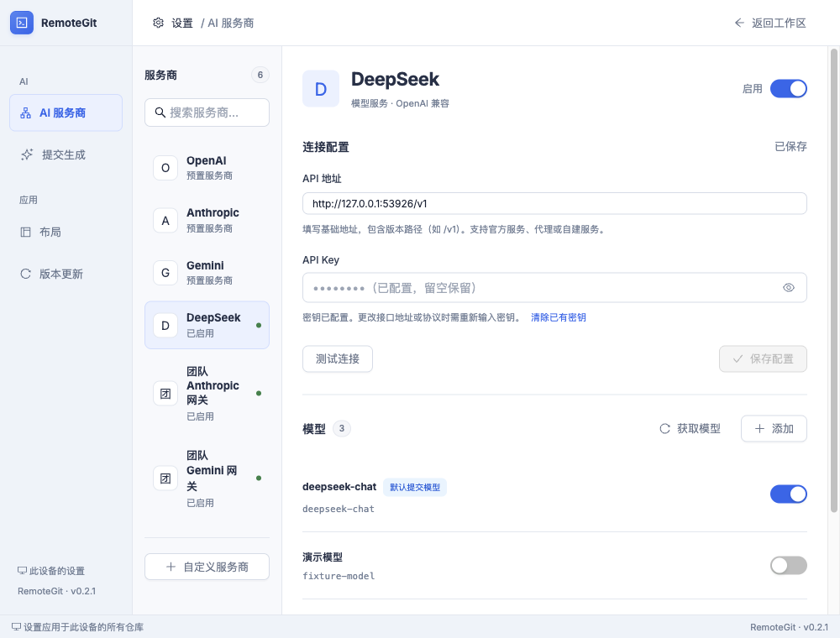Click the 自定义服务商 button
The height and width of the screenshot is (638, 840).
tap(207, 567)
